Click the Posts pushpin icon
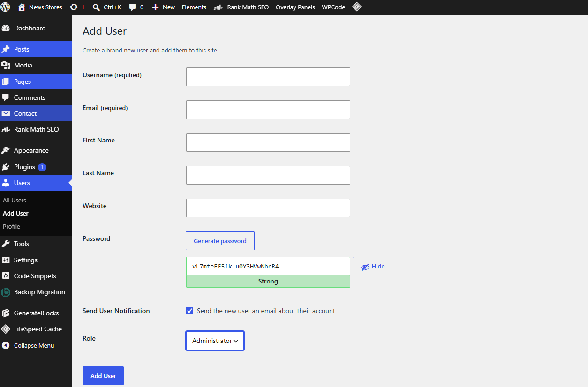The height and width of the screenshot is (387, 588). [x=6, y=49]
